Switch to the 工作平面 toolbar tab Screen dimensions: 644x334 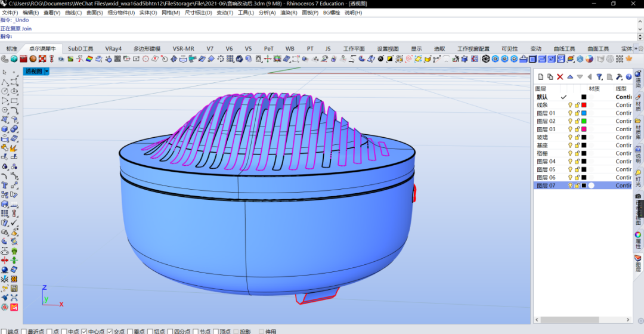click(x=354, y=48)
